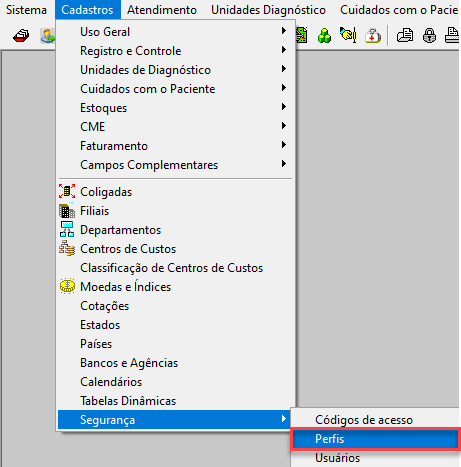Click the Departamentos org chart icon

click(x=67, y=230)
